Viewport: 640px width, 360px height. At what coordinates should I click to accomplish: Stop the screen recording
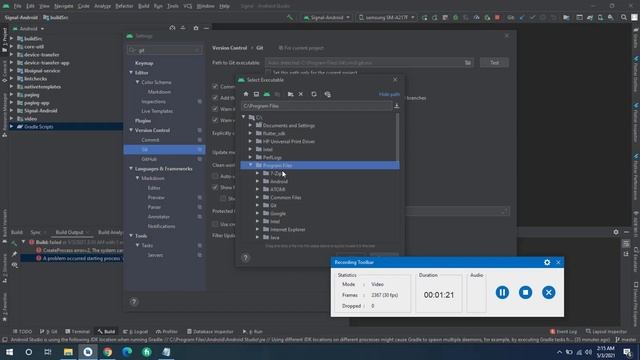[x=525, y=293]
